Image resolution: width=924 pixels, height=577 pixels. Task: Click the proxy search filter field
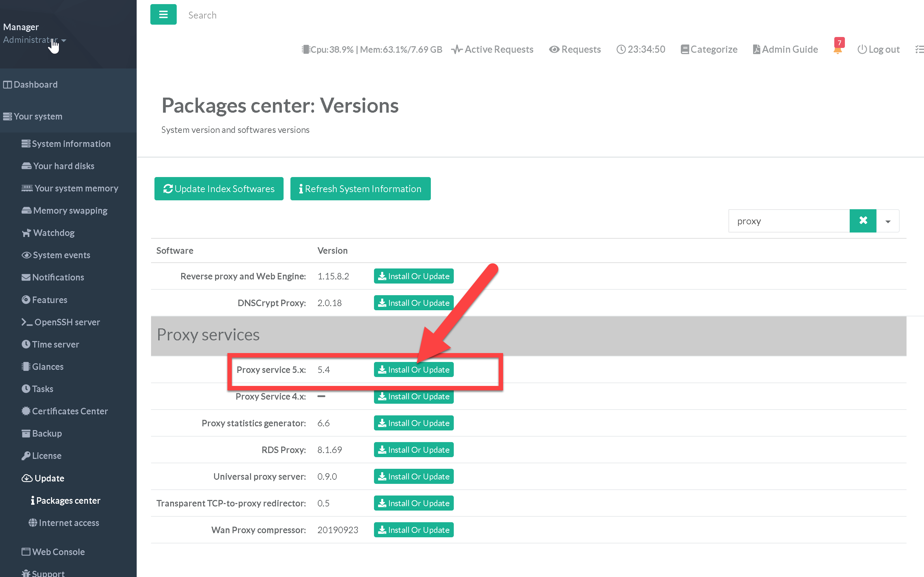coord(788,221)
